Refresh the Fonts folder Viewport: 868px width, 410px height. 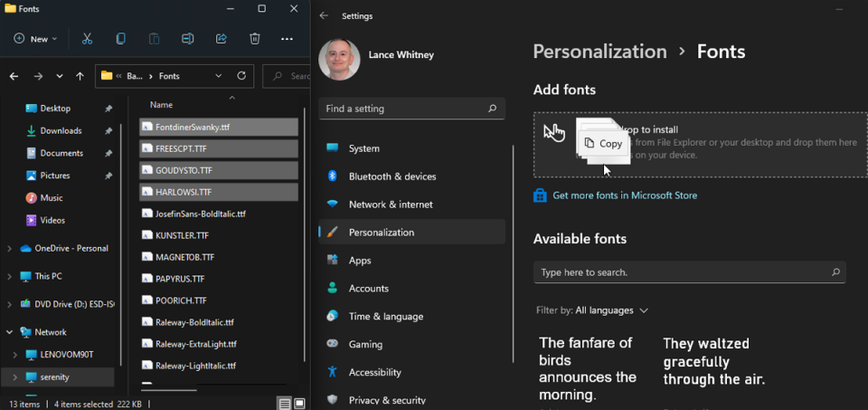pyautogui.click(x=241, y=76)
